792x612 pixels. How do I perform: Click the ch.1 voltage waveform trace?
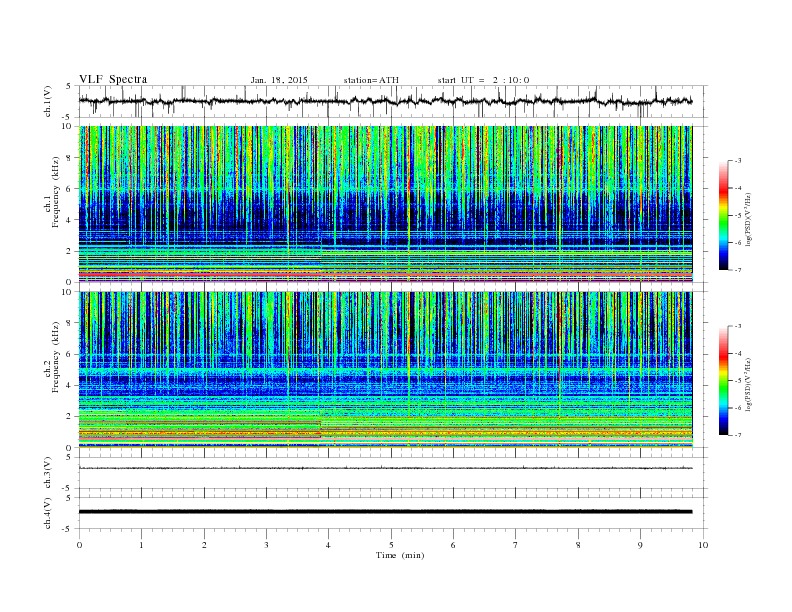click(385, 101)
